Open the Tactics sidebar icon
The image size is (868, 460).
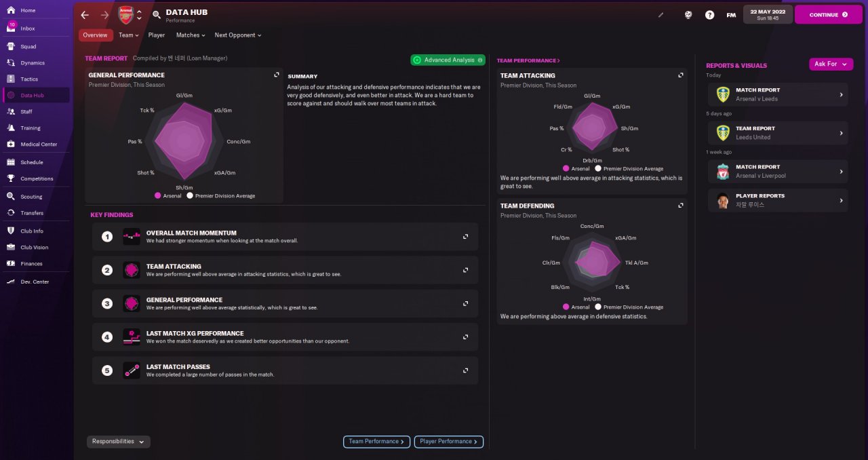point(11,79)
